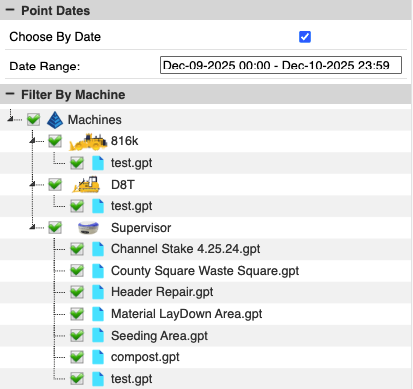Uncheck test.gpt checkbox under D8T
Viewport: 413px width, 389px height.
pos(77,206)
